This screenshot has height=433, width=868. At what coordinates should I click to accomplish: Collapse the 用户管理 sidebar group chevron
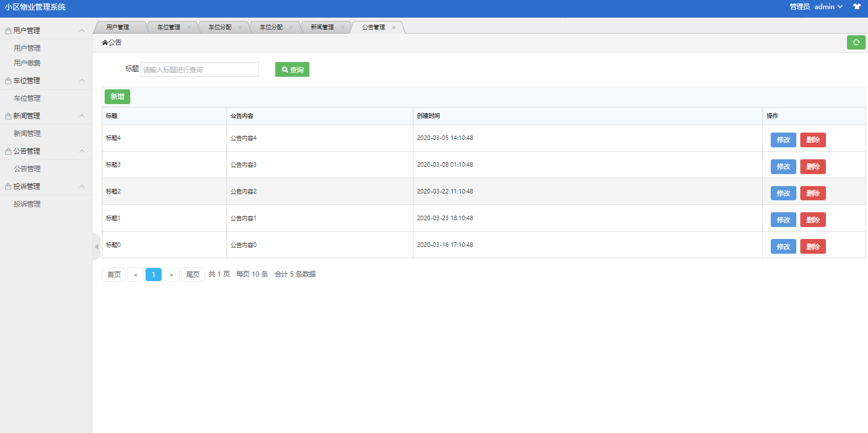[82, 30]
